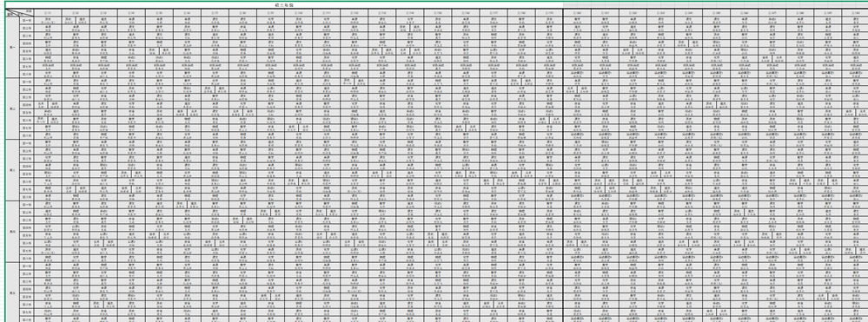Select 第一节 period label in 周一 block
Screen dimensions: 868x322
tap(27, 21)
